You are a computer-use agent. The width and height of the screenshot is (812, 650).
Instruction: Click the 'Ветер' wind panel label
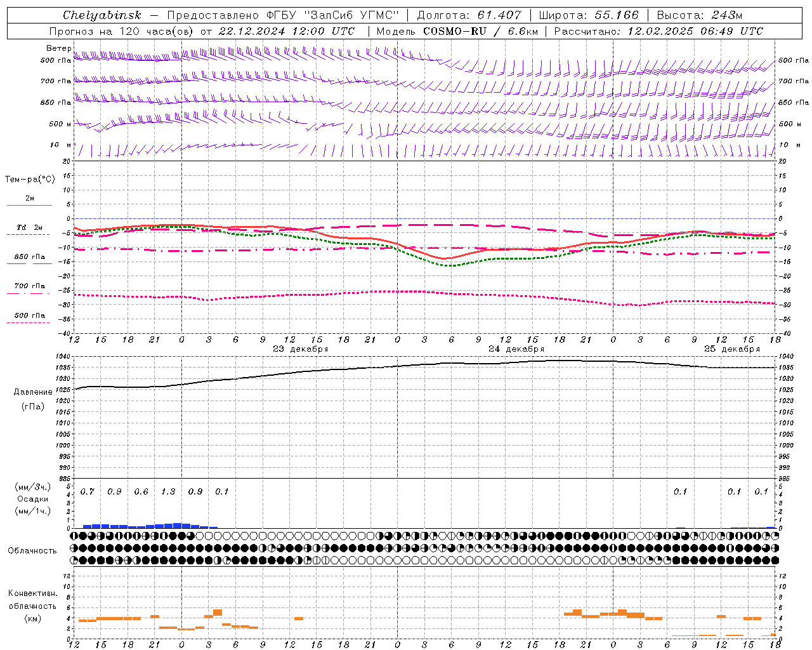coord(59,48)
